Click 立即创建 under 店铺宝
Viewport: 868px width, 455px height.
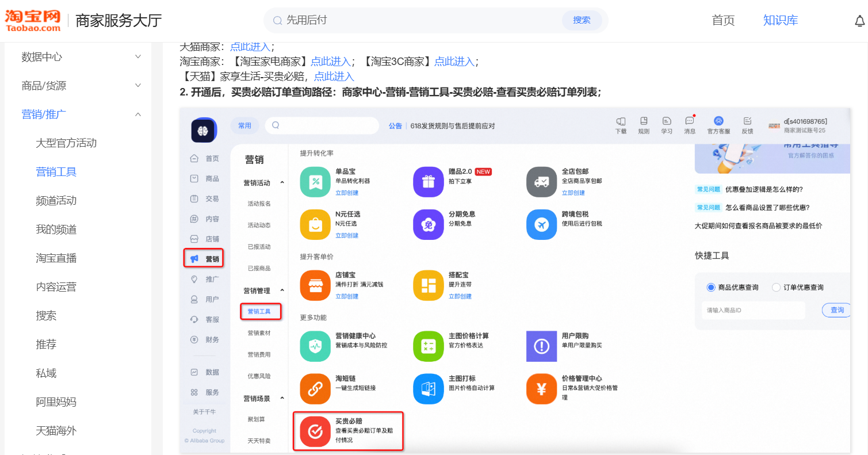[x=347, y=296]
